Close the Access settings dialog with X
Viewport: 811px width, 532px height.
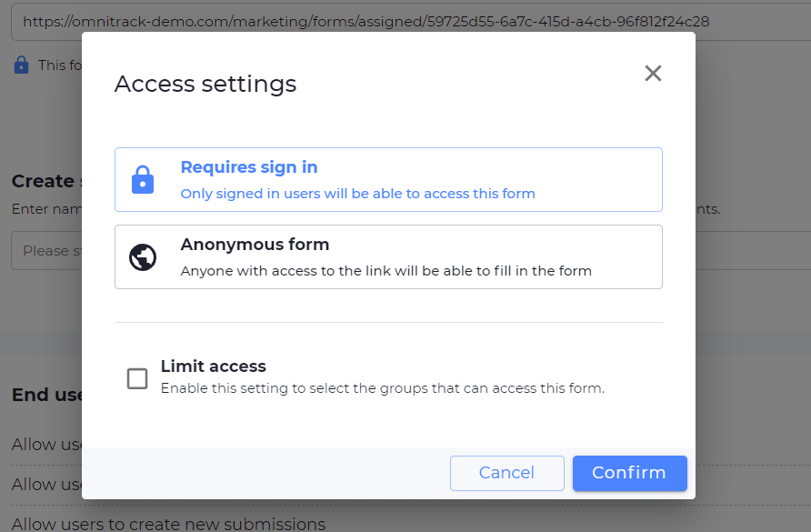[x=653, y=74]
